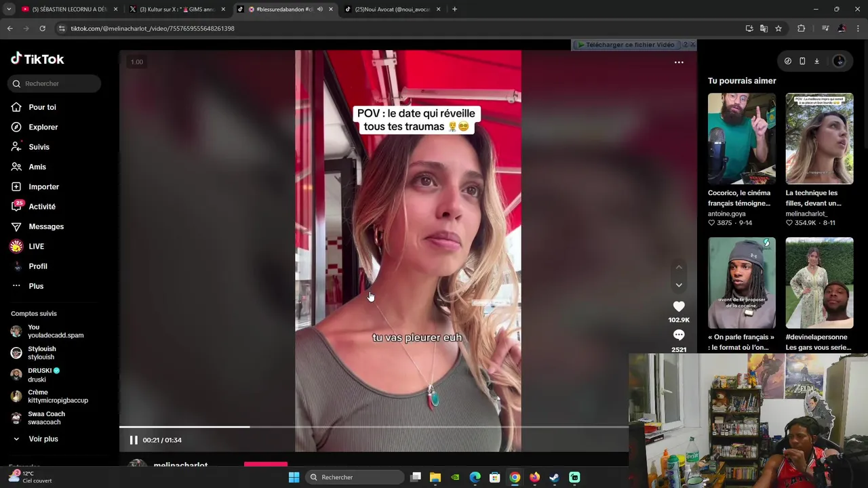Open the TikTok profile avatar menu

pos(840,61)
